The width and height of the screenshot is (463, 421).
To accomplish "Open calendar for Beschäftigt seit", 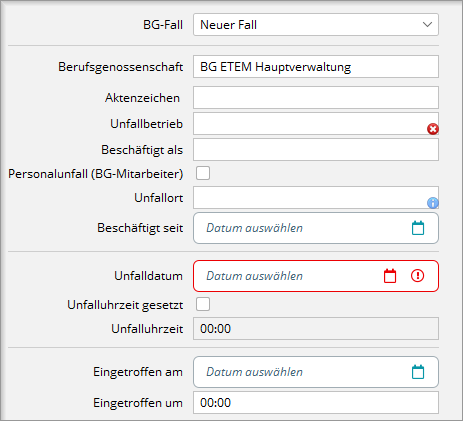I will pyautogui.click(x=418, y=228).
